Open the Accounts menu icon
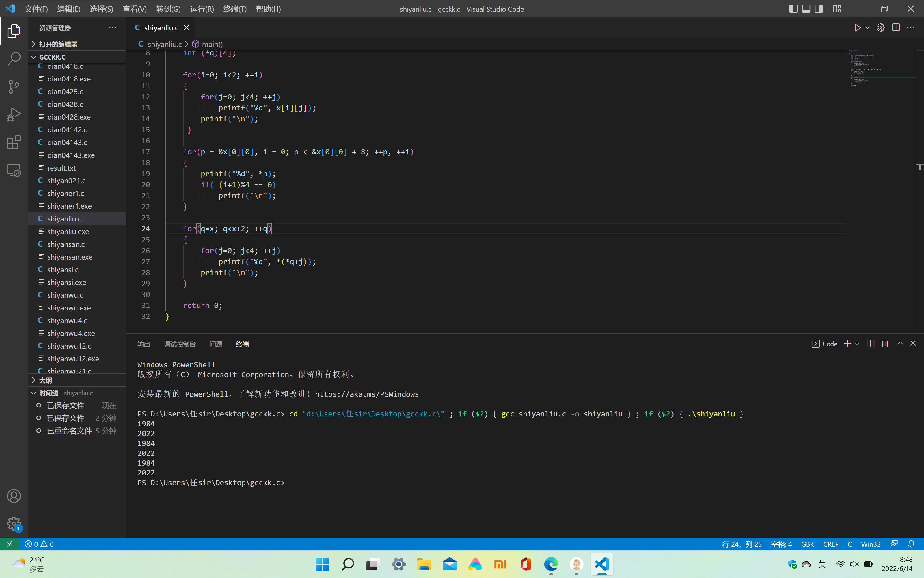The width and height of the screenshot is (924, 578). [14, 496]
